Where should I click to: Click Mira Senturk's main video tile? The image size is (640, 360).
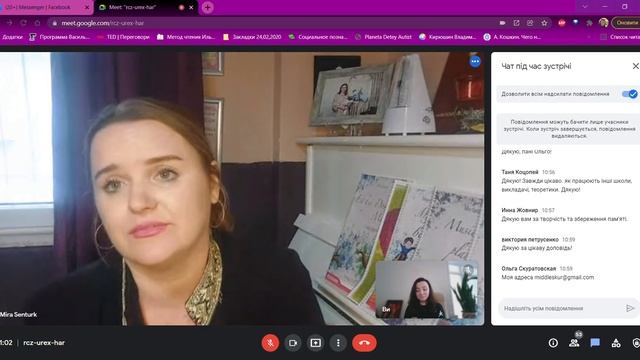242,189
